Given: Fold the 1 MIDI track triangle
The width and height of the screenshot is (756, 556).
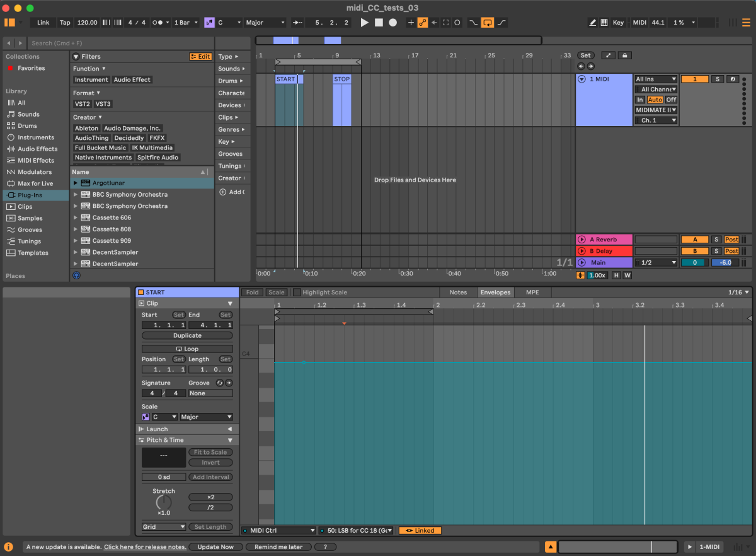Looking at the screenshot, I should point(581,79).
